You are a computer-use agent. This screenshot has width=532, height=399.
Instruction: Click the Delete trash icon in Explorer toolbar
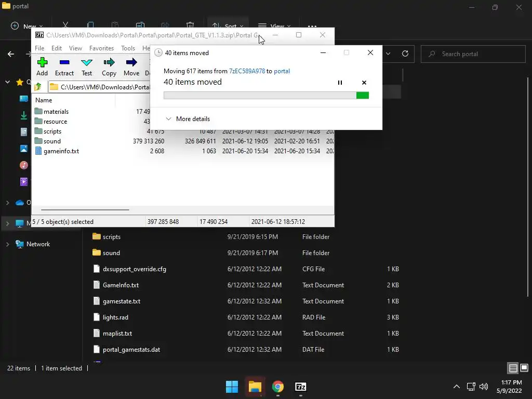point(190,25)
